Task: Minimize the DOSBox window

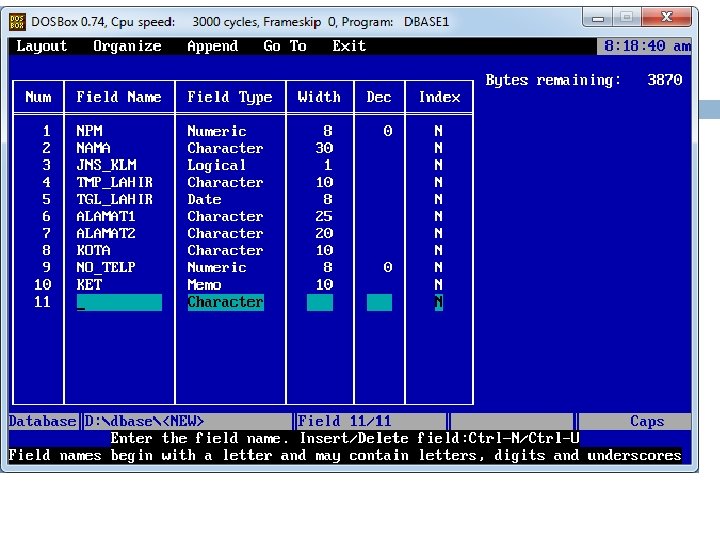Action: [x=598, y=18]
